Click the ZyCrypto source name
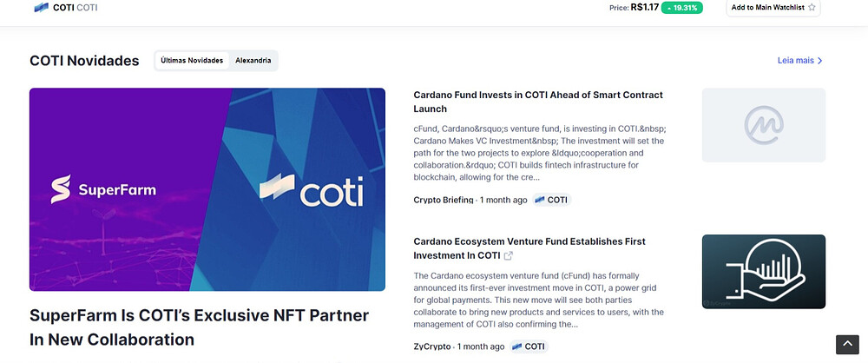 coord(431,346)
